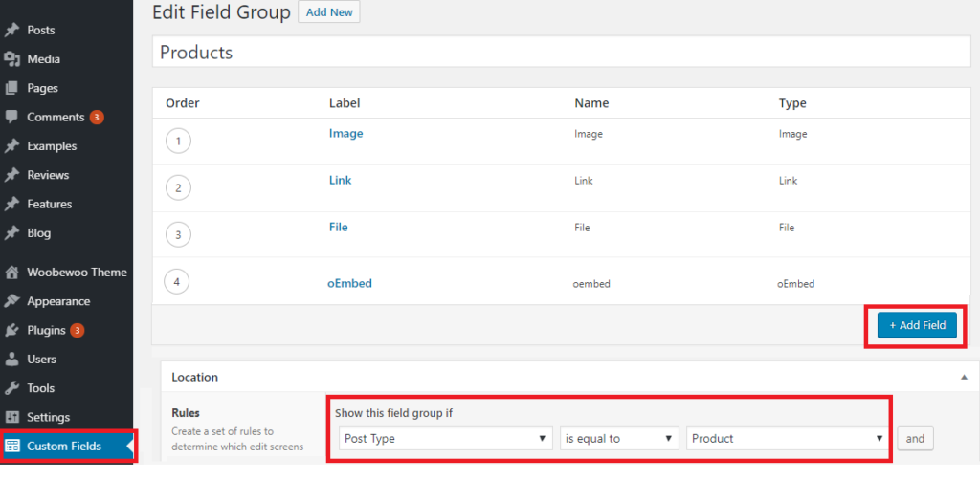Click the Comments speech bubble icon

[11, 117]
